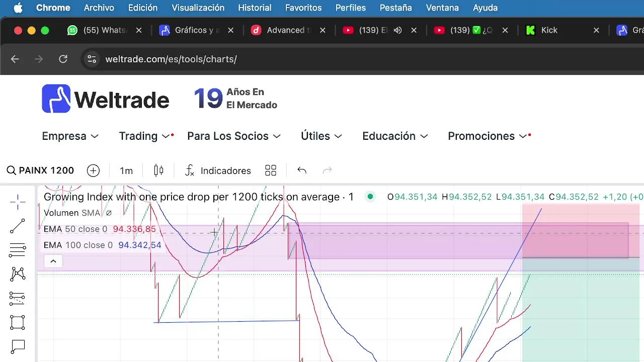Select the rectangle shape tool
This screenshot has width=644, height=362.
click(x=18, y=322)
